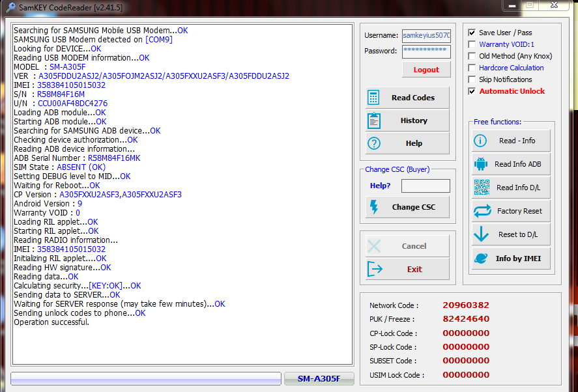Image resolution: width=578 pixels, height=392 pixels.
Task: Click the question mark icon on Help
Action: (374, 143)
